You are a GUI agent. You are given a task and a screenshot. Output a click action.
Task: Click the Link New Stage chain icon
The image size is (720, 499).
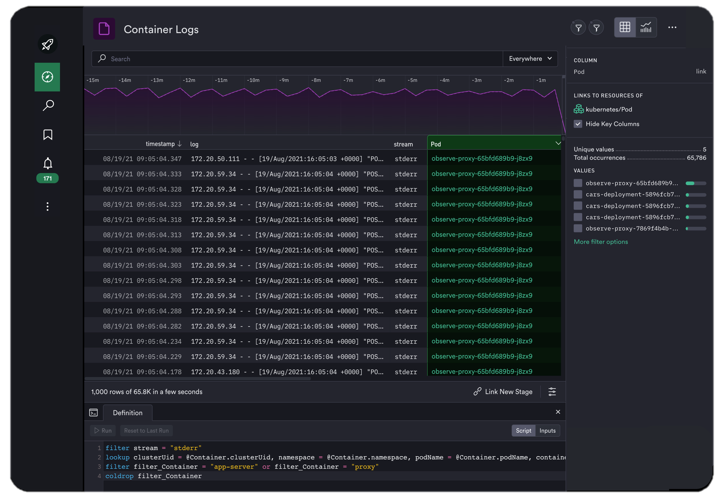(x=478, y=392)
